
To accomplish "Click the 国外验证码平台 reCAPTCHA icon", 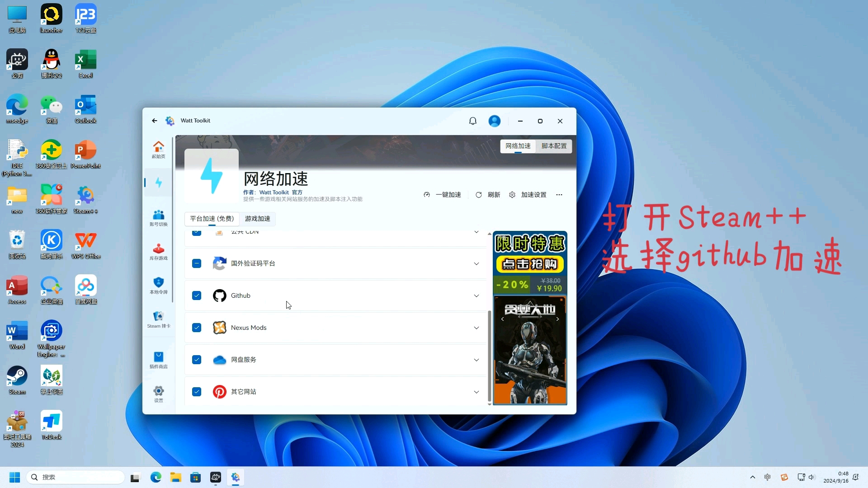I will 220,263.
